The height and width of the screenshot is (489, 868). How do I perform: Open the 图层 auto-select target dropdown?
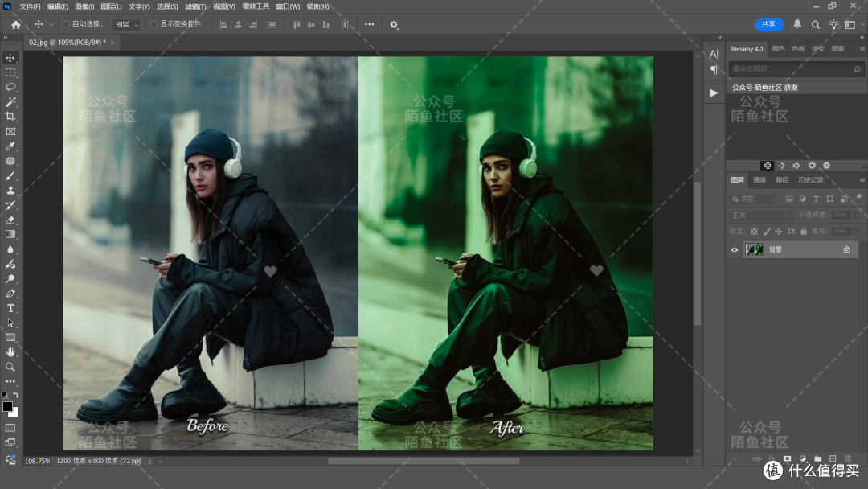[126, 24]
